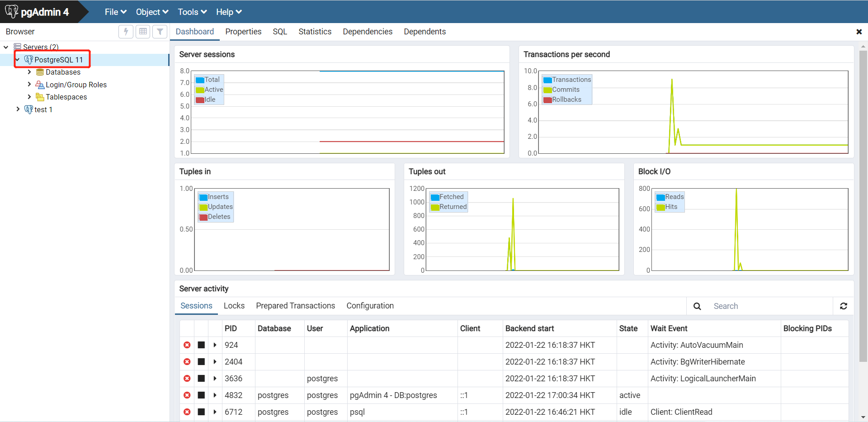Expand the Databases node
This screenshot has width=868, height=422.
29,72
